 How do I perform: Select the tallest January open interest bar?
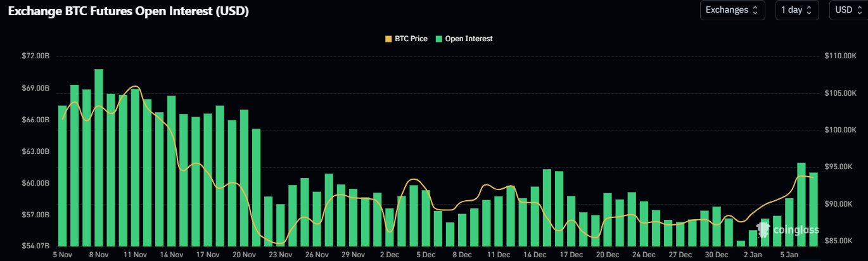click(x=801, y=204)
